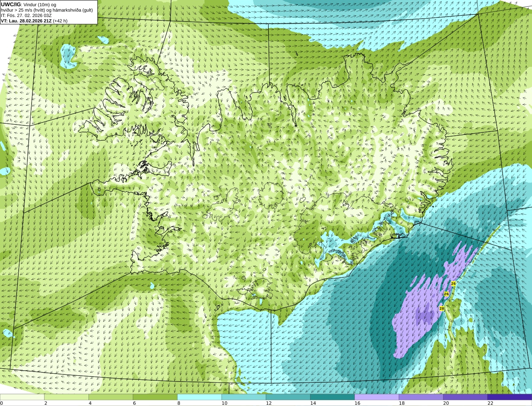Click the legend scale label '4'
This screenshot has width=532, height=406.
coord(90,403)
